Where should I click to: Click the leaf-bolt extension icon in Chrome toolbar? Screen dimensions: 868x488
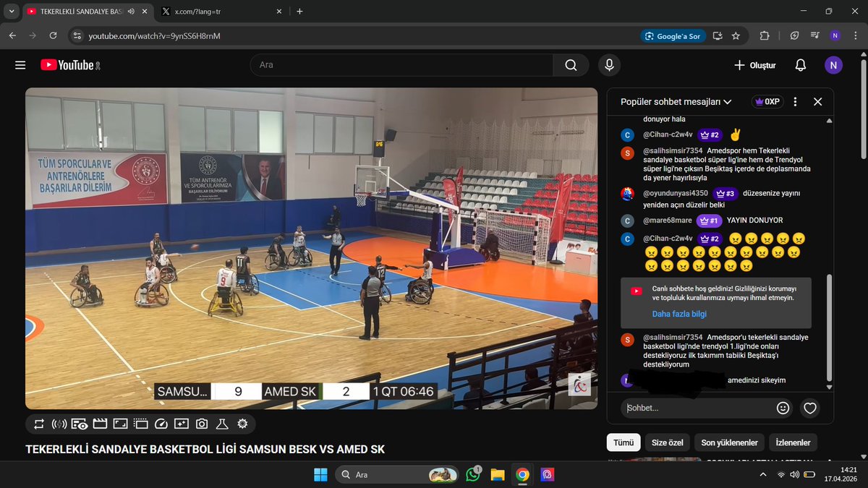794,35
